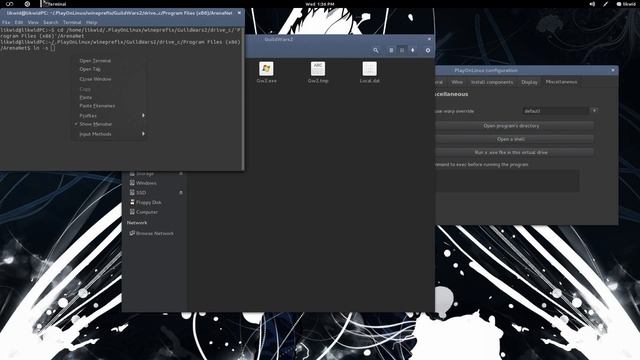Viewport: 640px width, 360px height.
Task: Open terminal Edit menu
Action: click(19, 22)
